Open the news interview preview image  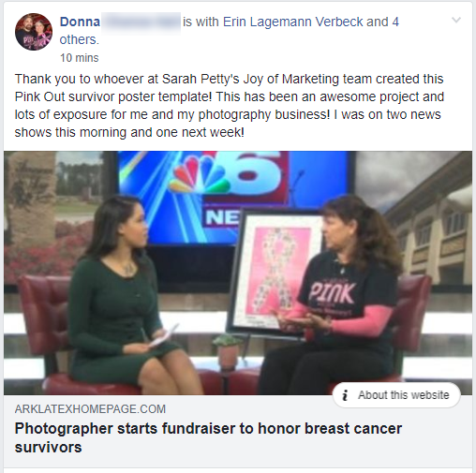click(238, 273)
